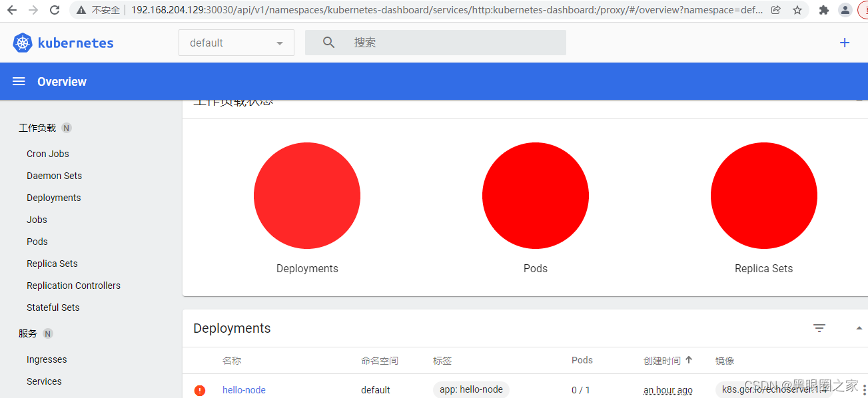Click the red Pods status circle
The image size is (868, 398).
[x=536, y=196]
